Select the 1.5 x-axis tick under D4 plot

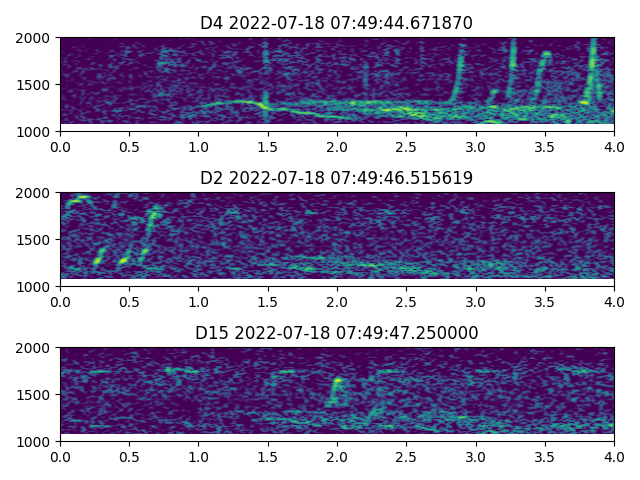[268, 146]
